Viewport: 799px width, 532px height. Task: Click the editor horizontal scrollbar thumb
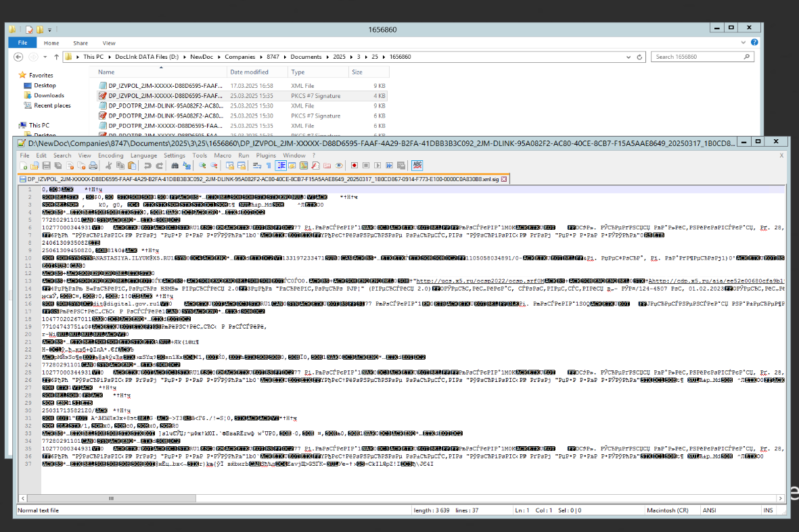[111, 498]
